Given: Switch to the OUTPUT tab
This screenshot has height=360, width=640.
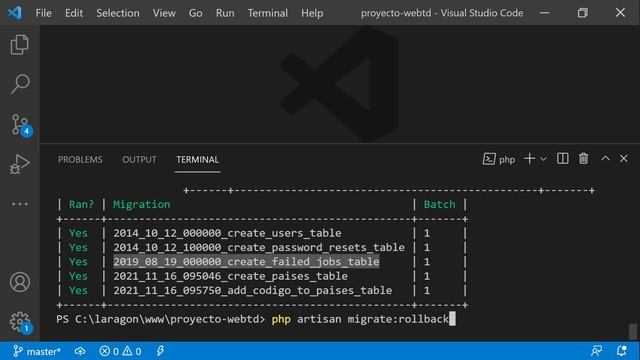Looking at the screenshot, I should pyautogui.click(x=139, y=160).
